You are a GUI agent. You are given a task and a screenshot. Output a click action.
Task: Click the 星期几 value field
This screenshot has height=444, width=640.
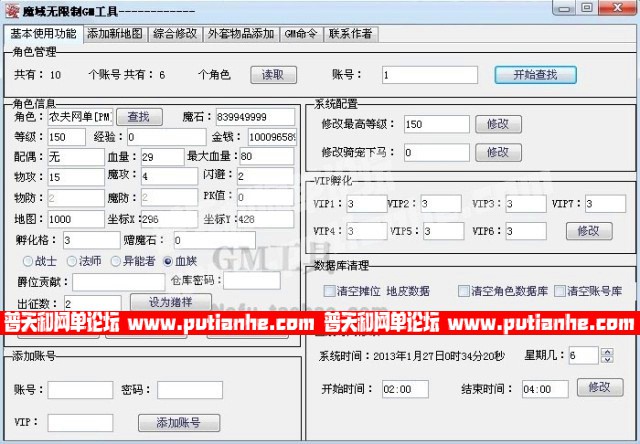pos(584,355)
